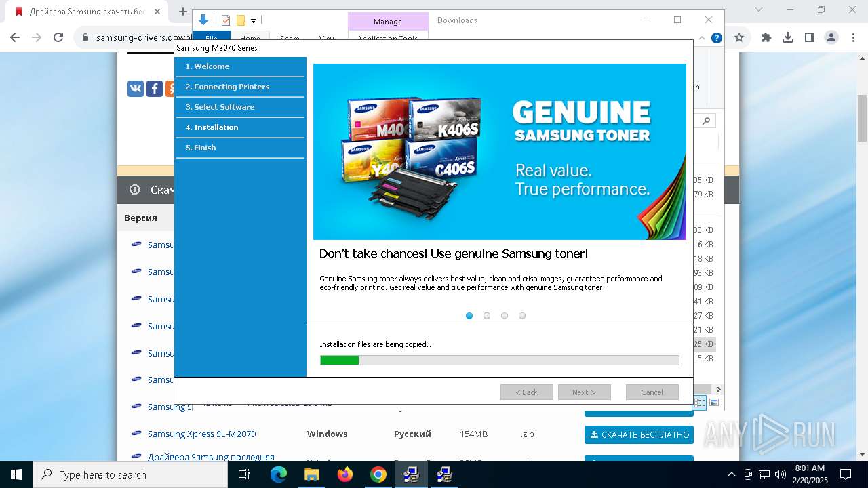Screen dimensions: 868x488
Task: Open a new Chrome tab
Action: point(182,12)
